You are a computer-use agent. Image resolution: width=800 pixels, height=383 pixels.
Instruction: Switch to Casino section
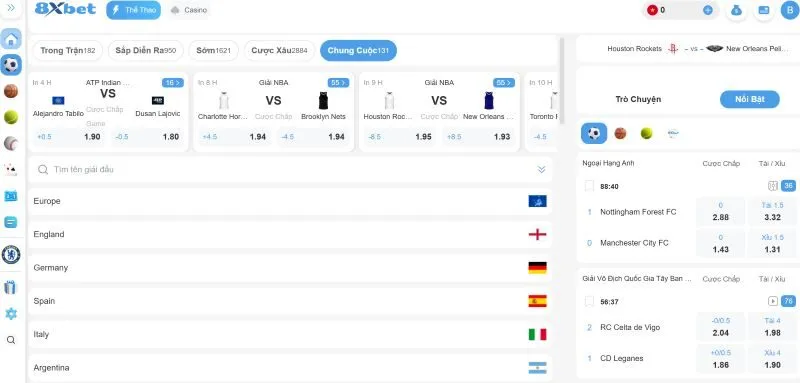coord(189,10)
